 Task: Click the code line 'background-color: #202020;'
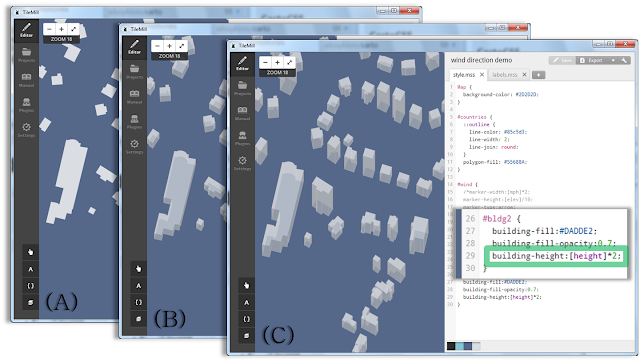[x=500, y=95]
